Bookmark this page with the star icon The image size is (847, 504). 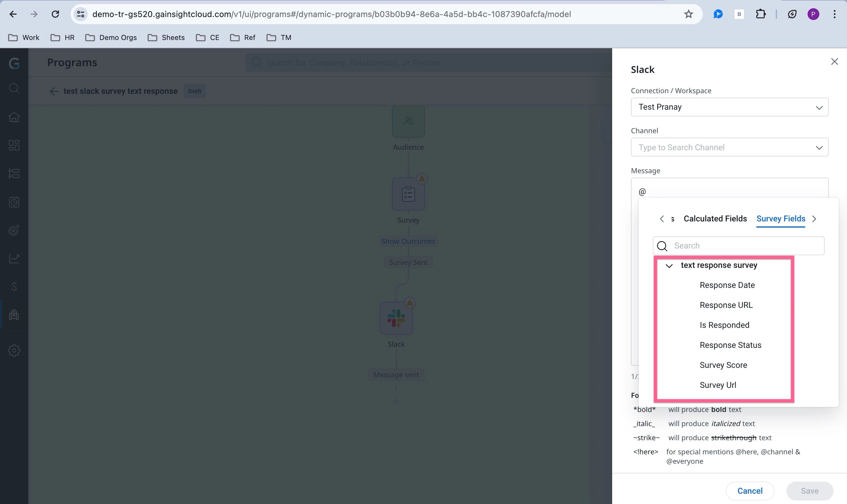(x=688, y=14)
